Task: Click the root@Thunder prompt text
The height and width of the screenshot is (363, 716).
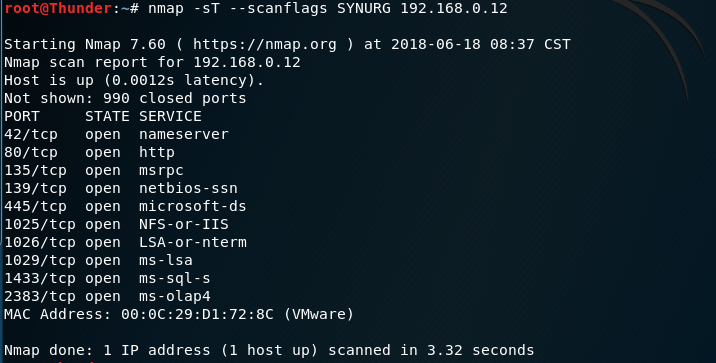Action: click(58, 8)
